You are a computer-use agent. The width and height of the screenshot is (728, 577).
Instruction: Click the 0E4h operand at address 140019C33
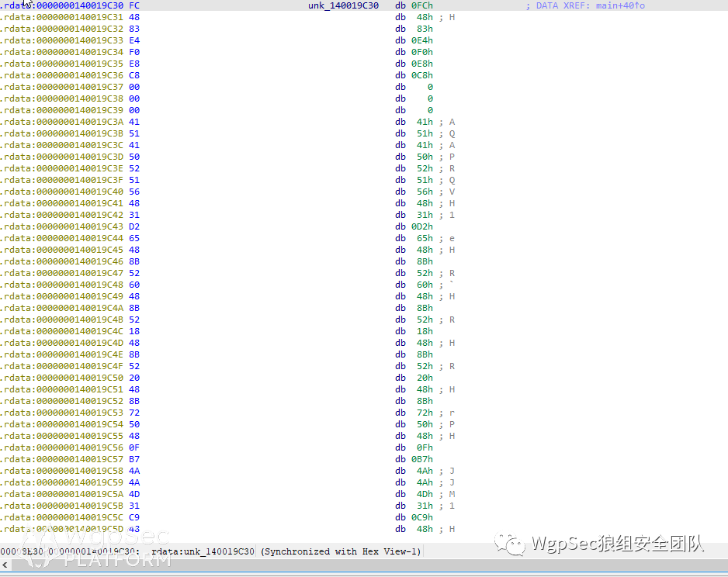pos(422,40)
